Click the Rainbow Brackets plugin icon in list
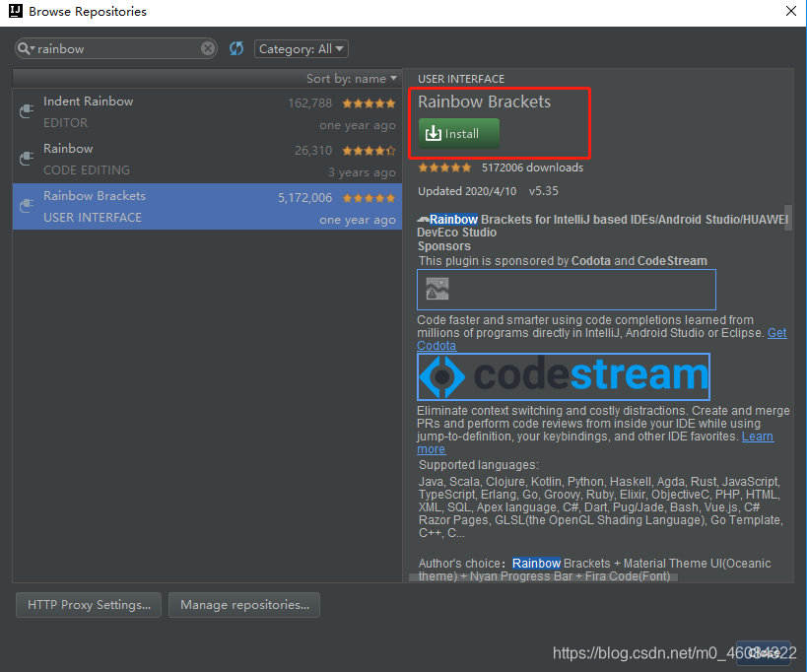 [27, 206]
